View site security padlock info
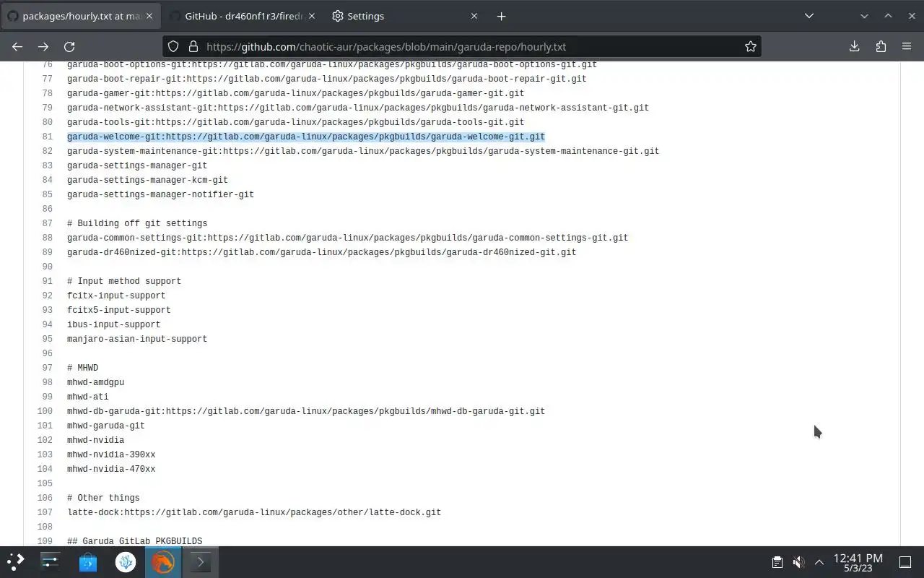Screen dimensions: 924x578 pyautogui.click(x=193, y=46)
